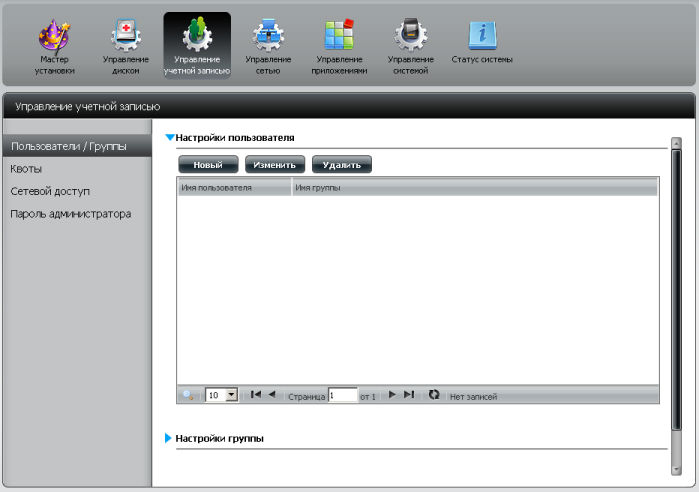Viewport: 699px width, 492px height.
Task: Click the scrollbar down arrow
Action: [676, 470]
